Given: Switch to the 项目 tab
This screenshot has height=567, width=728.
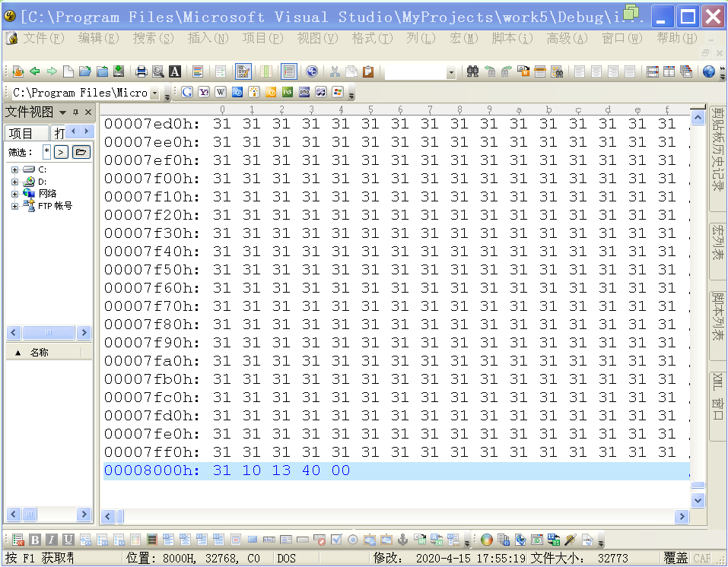Looking at the screenshot, I should (21, 133).
